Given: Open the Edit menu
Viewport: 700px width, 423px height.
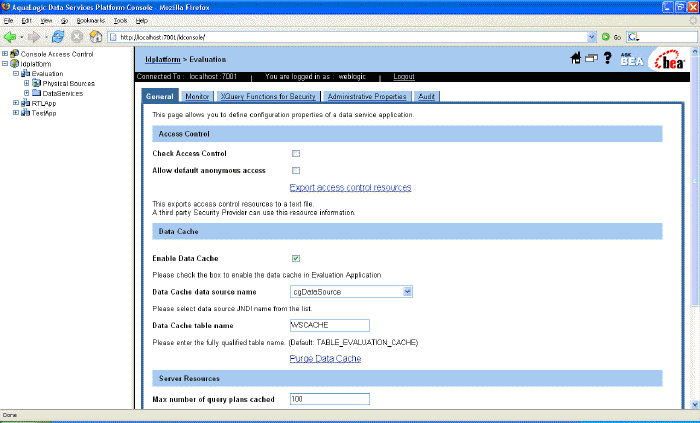Looking at the screenshot, I should (x=26, y=21).
